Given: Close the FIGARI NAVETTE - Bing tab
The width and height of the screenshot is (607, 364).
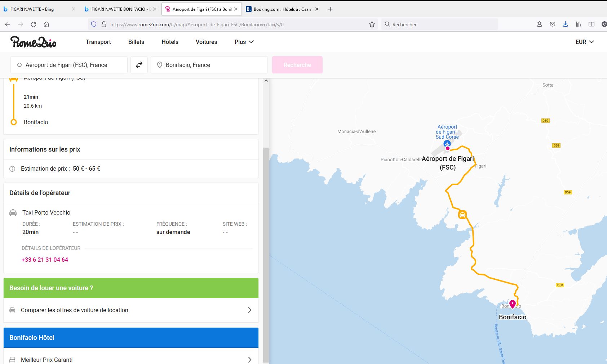Looking at the screenshot, I should [74, 9].
